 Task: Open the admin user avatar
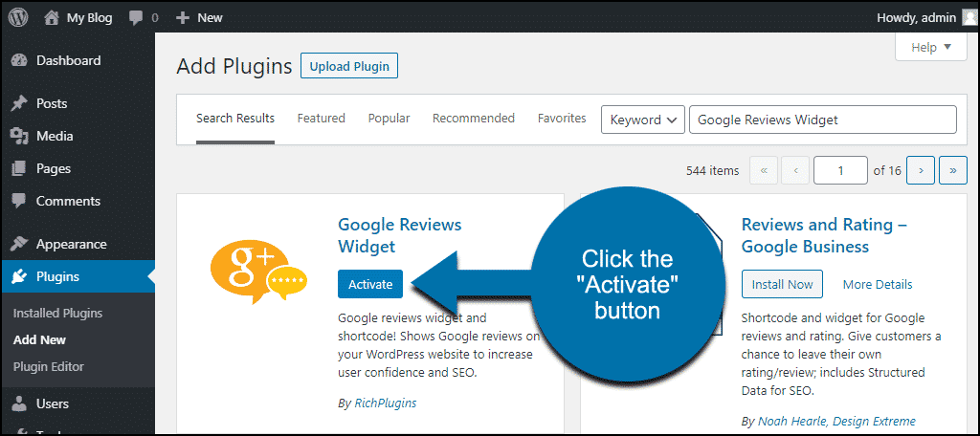click(x=969, y=18)
